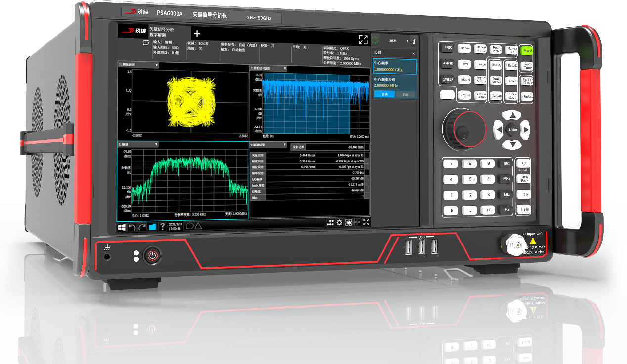
Task: Hit the Auto Tune key
Action: point(527,65)
